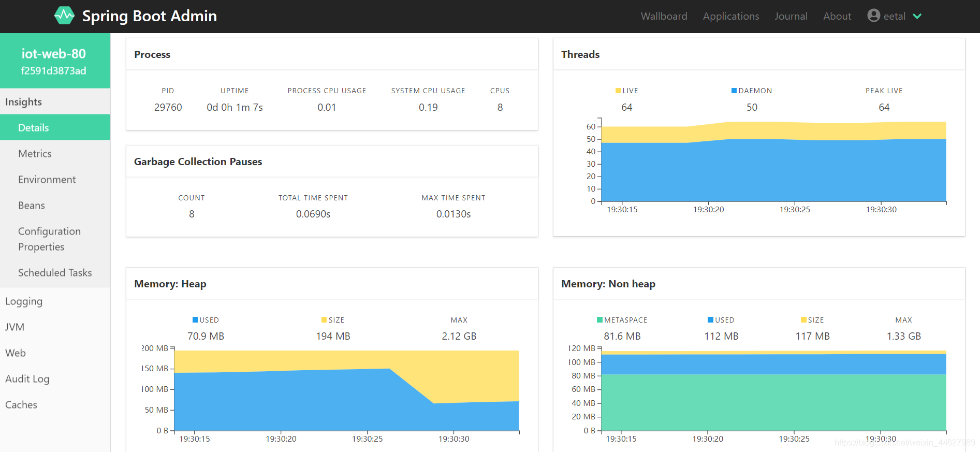Click the Memory: Heap heading
980x452 pixels.
pos(170,284)
